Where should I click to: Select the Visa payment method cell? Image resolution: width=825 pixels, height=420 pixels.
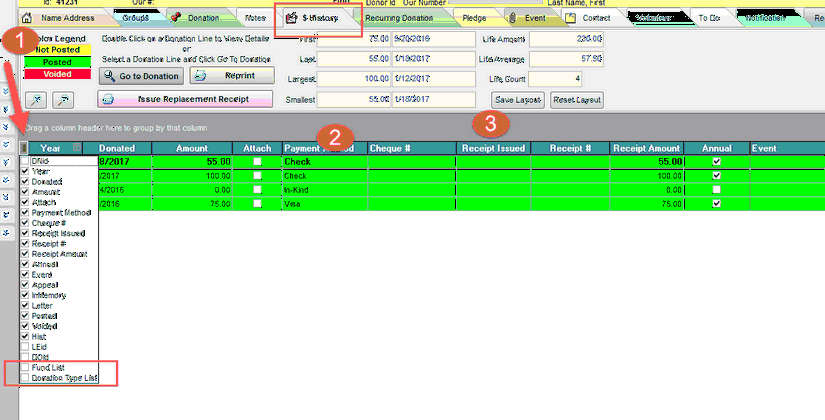click(x=325, y=204)
